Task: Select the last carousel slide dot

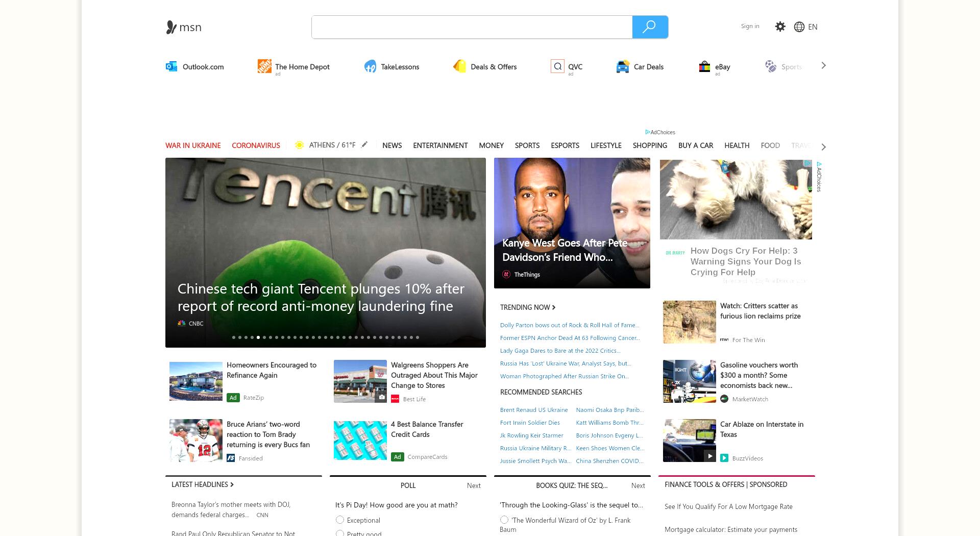Action: point(418,337)
